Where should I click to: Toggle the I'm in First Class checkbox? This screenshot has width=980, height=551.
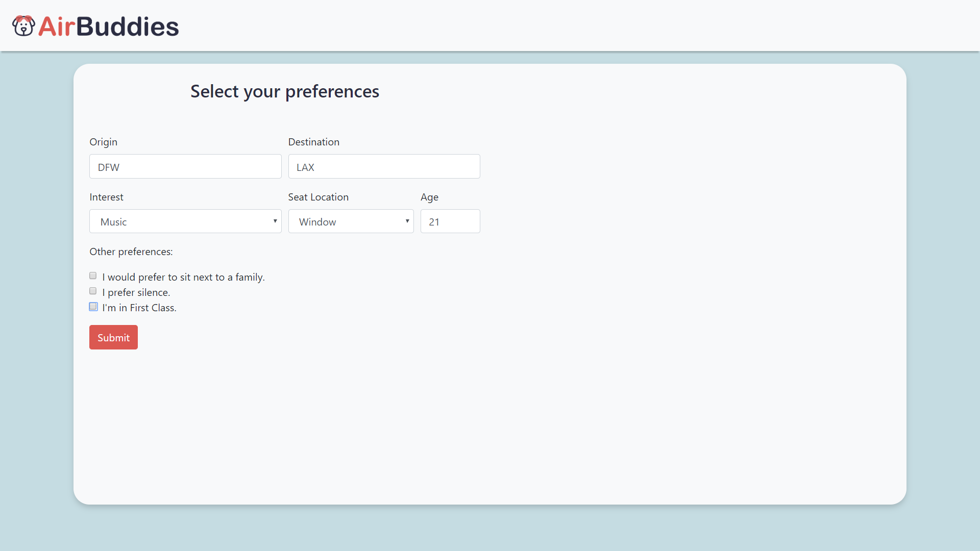point(93,307)
